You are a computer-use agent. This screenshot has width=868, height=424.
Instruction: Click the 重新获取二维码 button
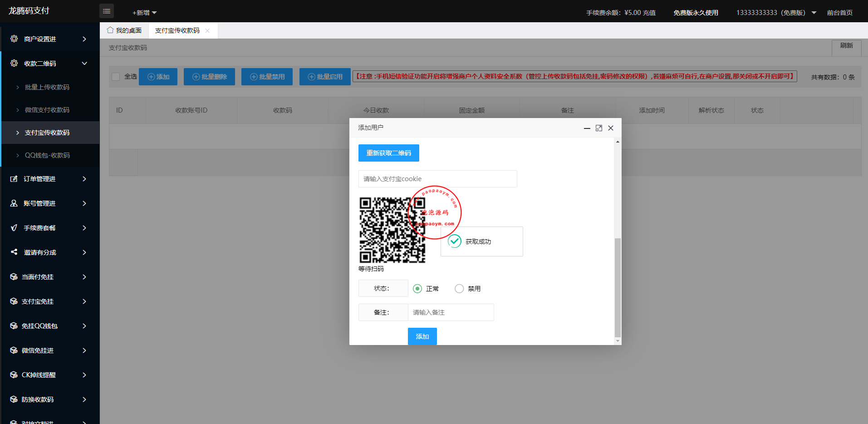click(388, 153)
